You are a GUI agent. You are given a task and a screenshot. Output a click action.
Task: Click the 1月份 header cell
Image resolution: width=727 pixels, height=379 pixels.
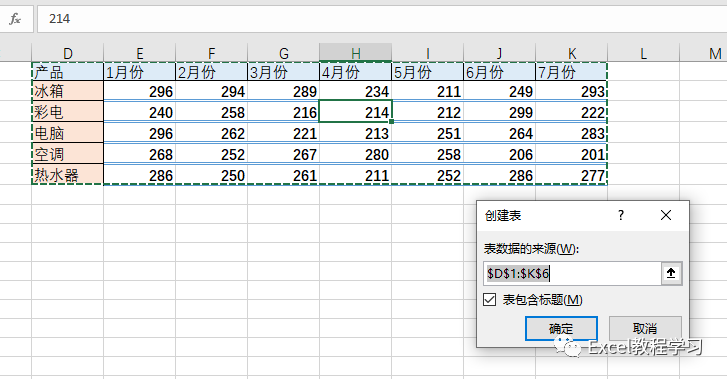[140, 71]
